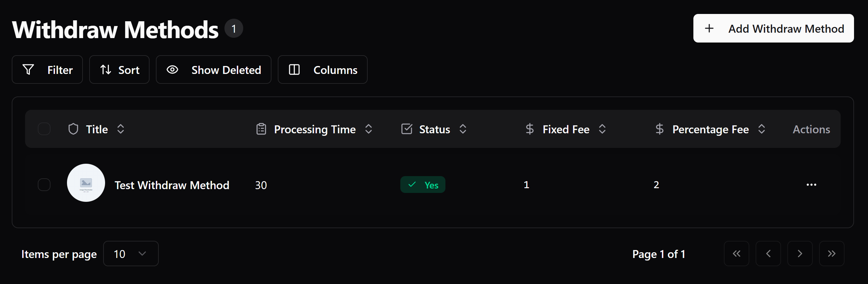Jump to last page using double-chevron icon

831,254
